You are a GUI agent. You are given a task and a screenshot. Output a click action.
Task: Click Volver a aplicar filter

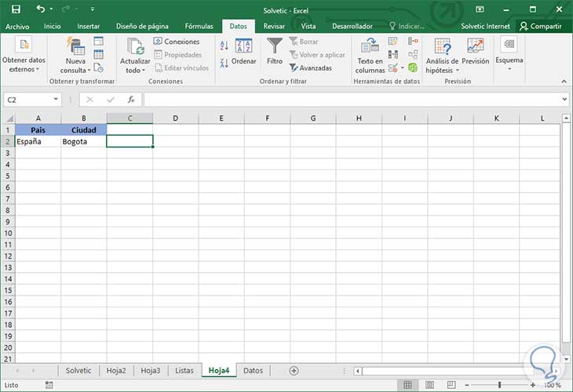[317, 55]
